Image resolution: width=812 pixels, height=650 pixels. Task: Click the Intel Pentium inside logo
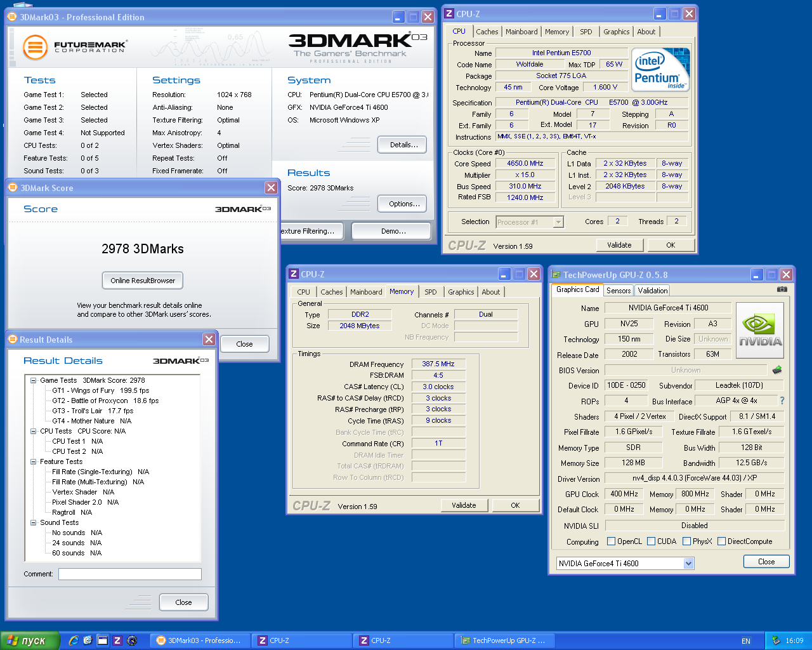tap(660, 70)
